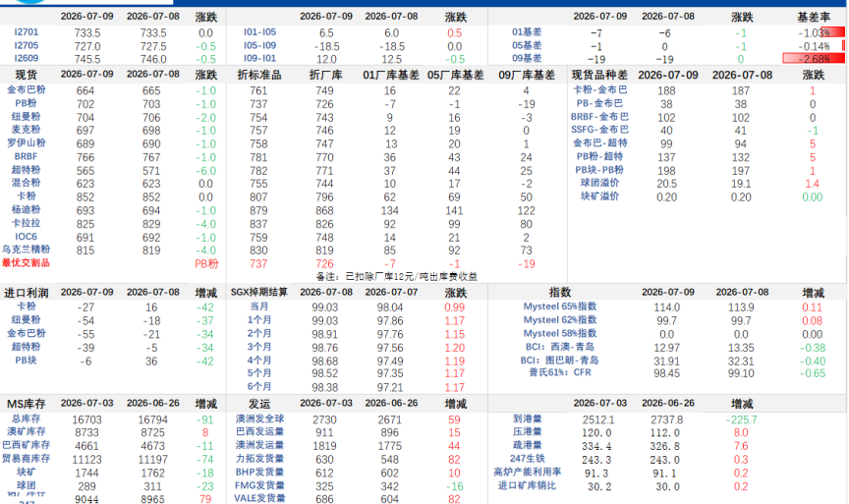Select the I05-I09 spread label
849x504 pixels.
[x=259, y=45]
